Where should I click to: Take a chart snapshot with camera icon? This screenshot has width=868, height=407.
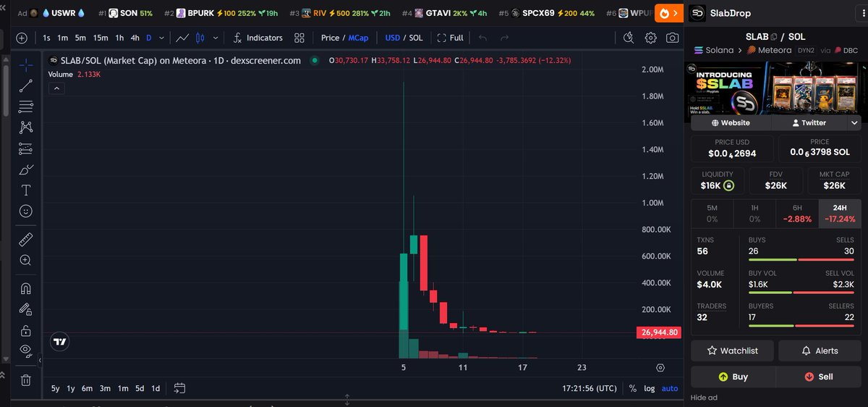(x=673, y=38)
